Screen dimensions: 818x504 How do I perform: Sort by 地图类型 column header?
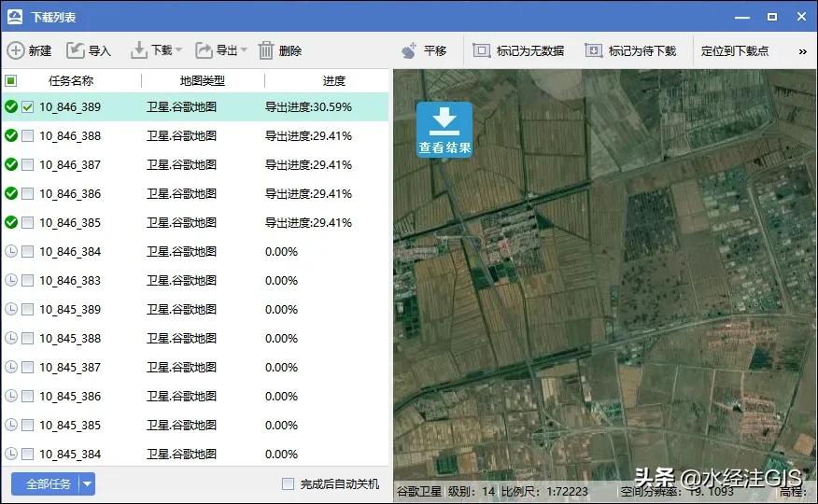click(203, 81)
